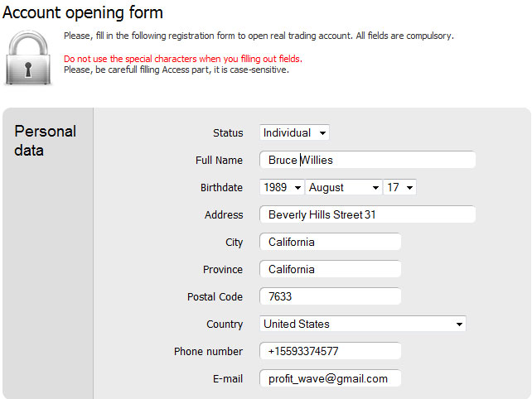Click the Full Name input field
532x399 pixels.
point(367,160)
